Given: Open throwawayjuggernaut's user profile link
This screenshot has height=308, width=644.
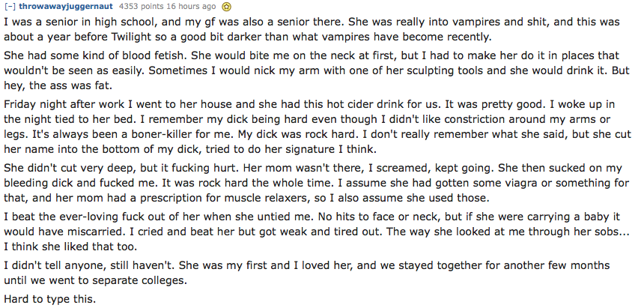Looking at the screenshot, I should tap(66, 7).
